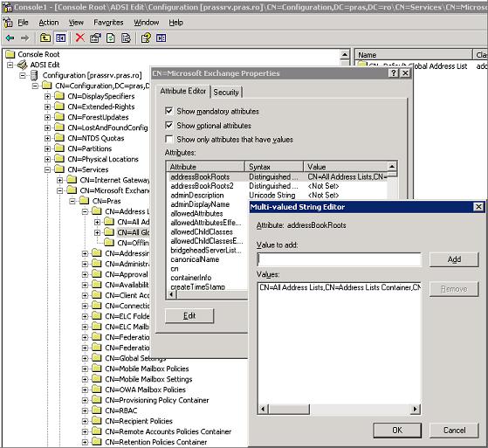Screen dimensions: 488x448
Task: Open the Action menu
Action: click(49, 23)
